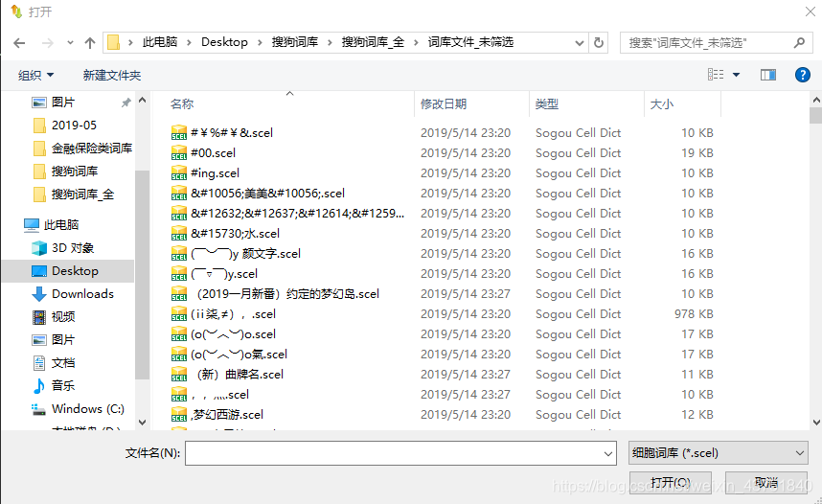Screen dimensions: 822x504
Task: Click Desktop in address breadcrumb
Action: point(224,42)
